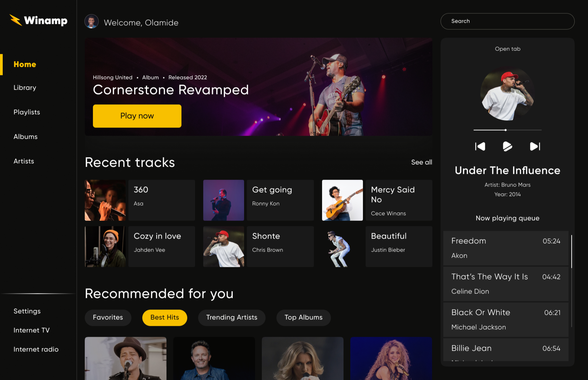Open the Olamide profile avatar

[92, 21]
